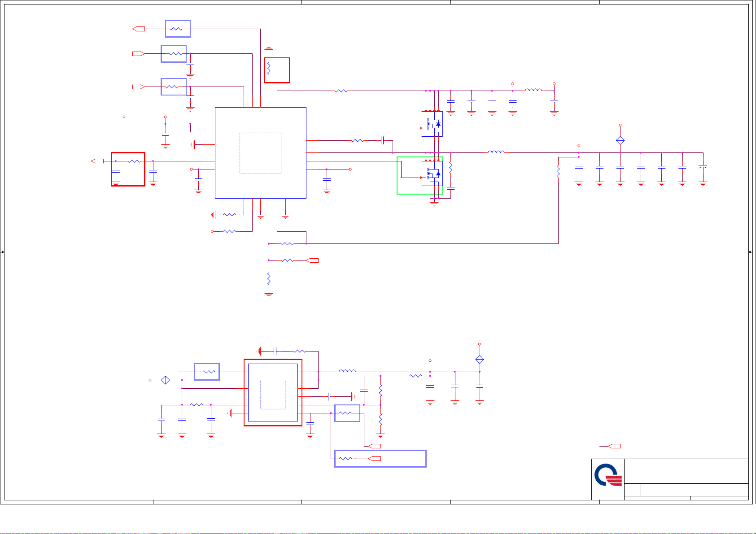This screenshot has width=756, height=534.
Task: Select the output inductor between MOSFETs and output capacitors
Action: [496, 152]
